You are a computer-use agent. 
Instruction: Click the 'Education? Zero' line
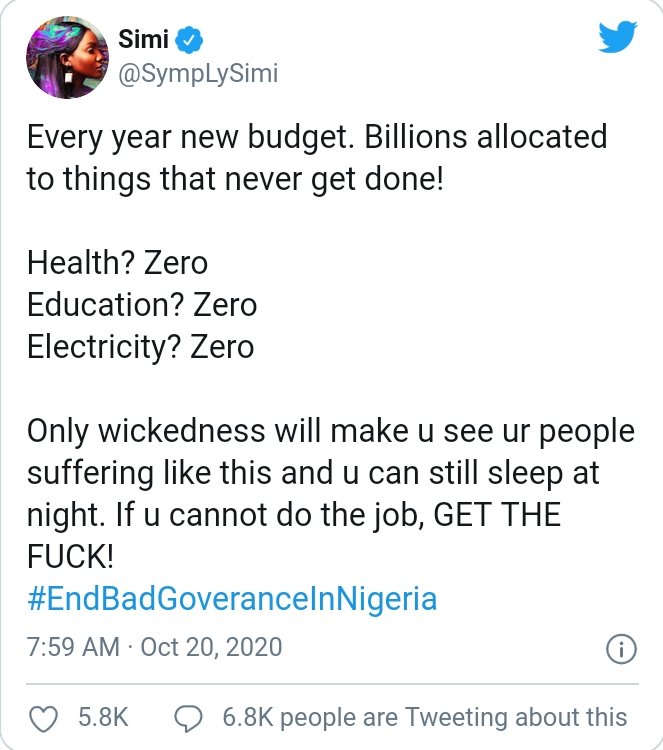(141, 304)
